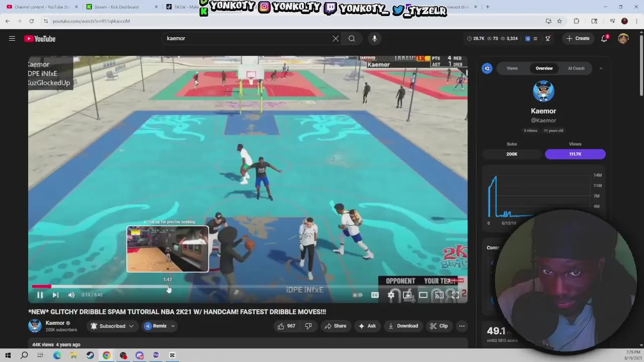The height and width of the screenshot is (362, 644).
Task: Open Kaemor channel avatar in vidIQ panel
Action: 543,91
